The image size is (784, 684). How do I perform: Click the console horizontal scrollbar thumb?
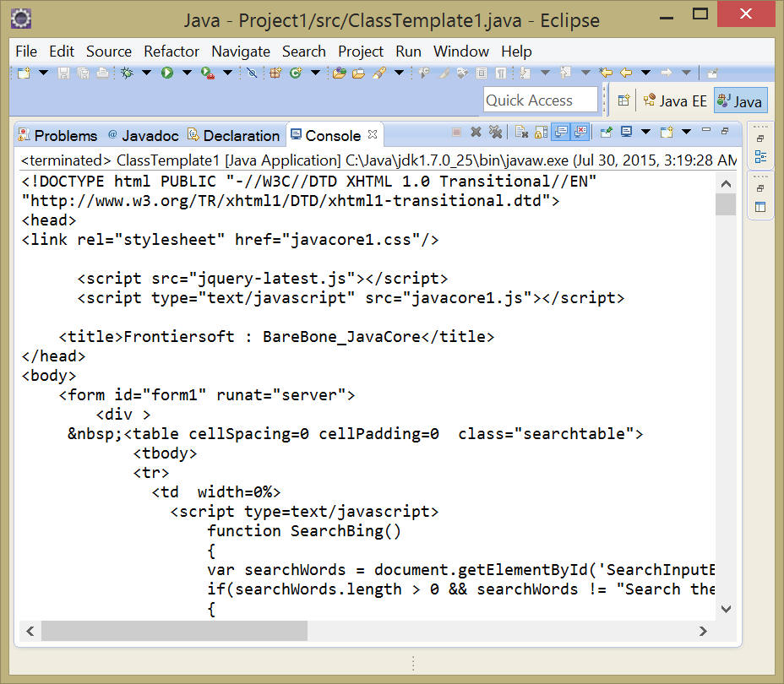point(175,631)
